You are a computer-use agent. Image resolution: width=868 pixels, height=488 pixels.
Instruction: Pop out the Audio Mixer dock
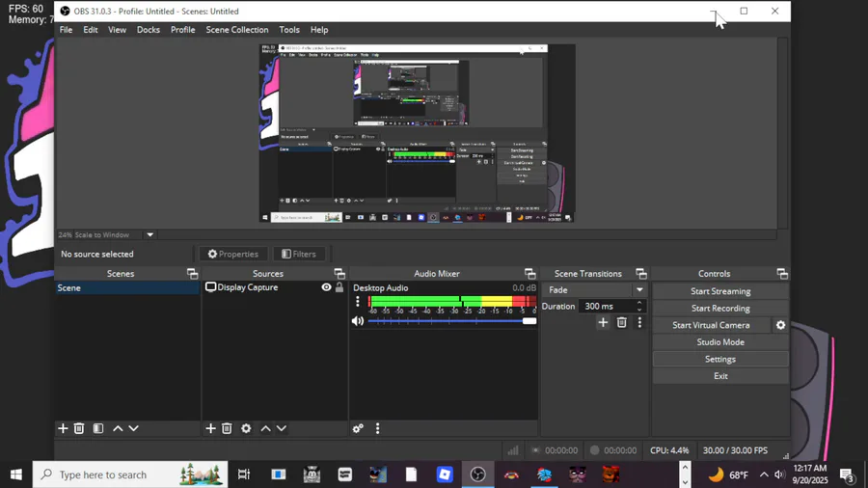point(529,273)
